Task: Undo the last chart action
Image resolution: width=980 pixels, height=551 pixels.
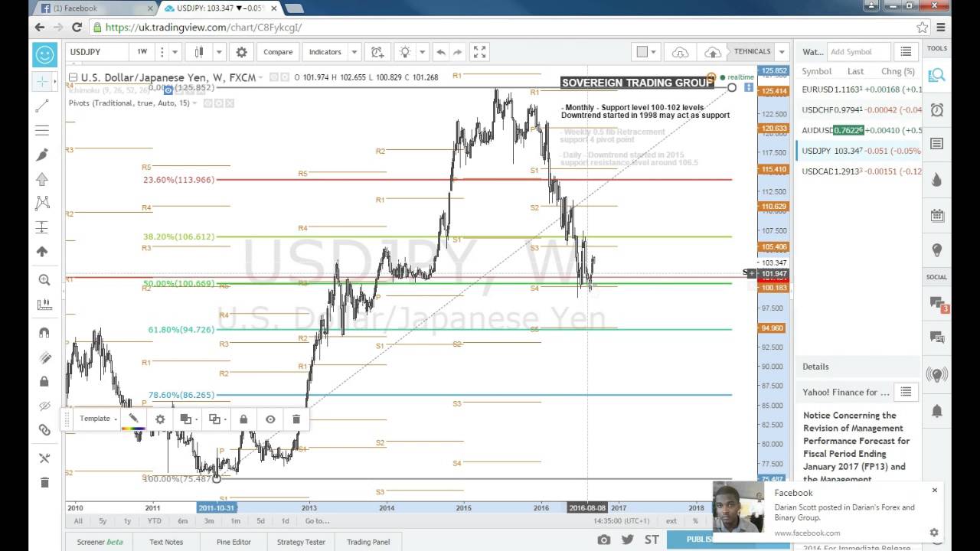Action: [x=440, y=52]
